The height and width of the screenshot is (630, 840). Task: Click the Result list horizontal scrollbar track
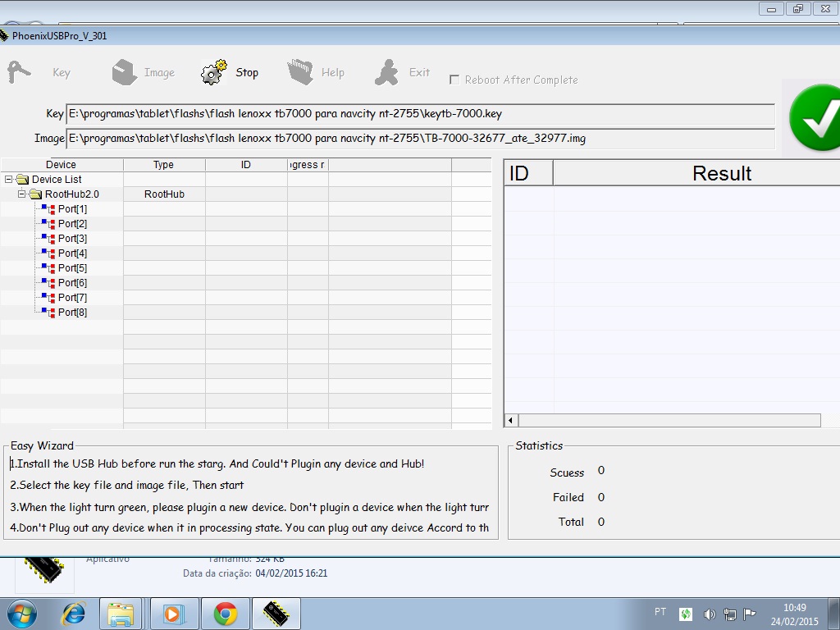pyautogui.click(x=669, y=421)
